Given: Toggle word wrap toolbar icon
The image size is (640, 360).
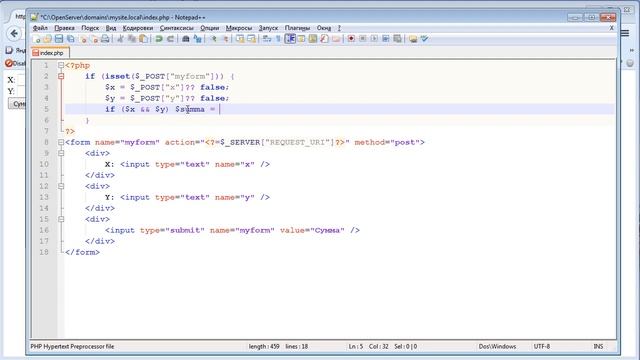Looking at the screenshot, I should point(267,39).
